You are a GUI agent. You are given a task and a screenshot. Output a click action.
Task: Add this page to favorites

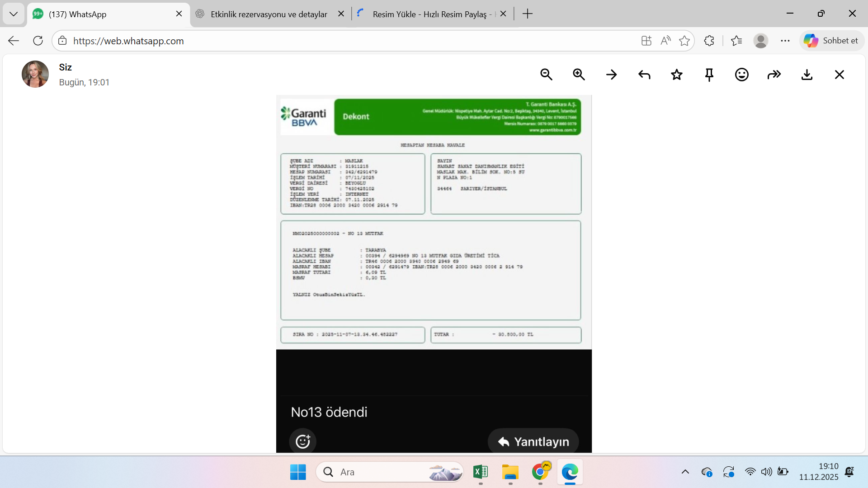pos(684,41)
